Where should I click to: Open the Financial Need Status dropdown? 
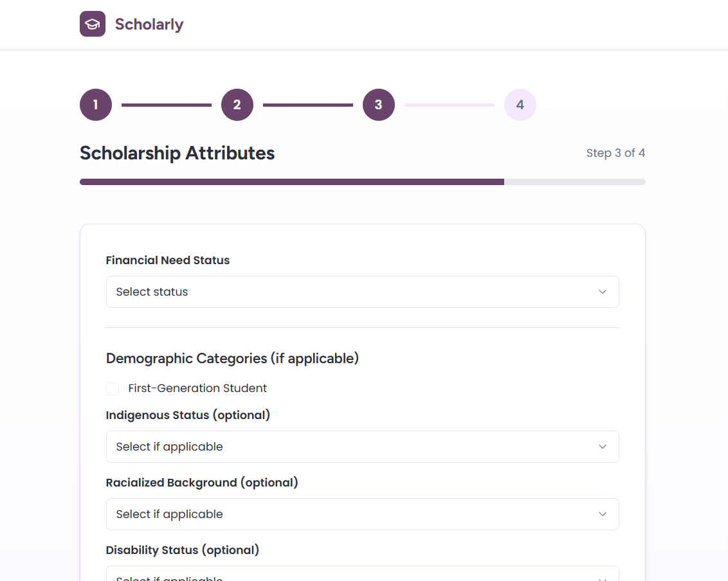point(362,292)
